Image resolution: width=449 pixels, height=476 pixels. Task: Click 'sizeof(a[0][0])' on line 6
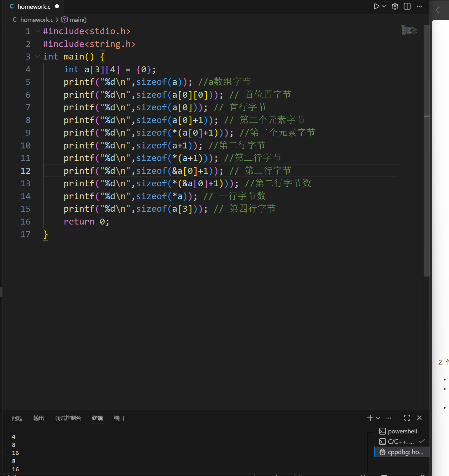click(177, 95)
